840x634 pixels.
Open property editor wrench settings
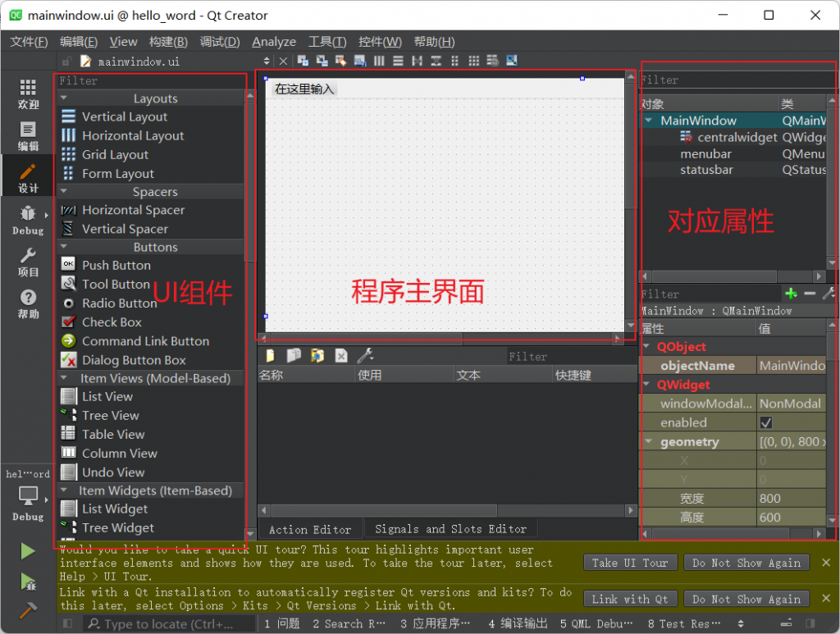[x=829, y=294]
